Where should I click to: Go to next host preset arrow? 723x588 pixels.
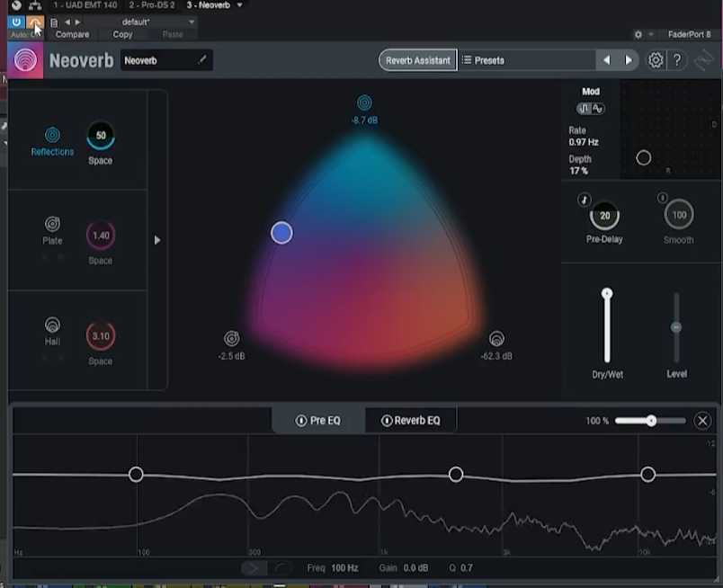[x=78, y=22]
